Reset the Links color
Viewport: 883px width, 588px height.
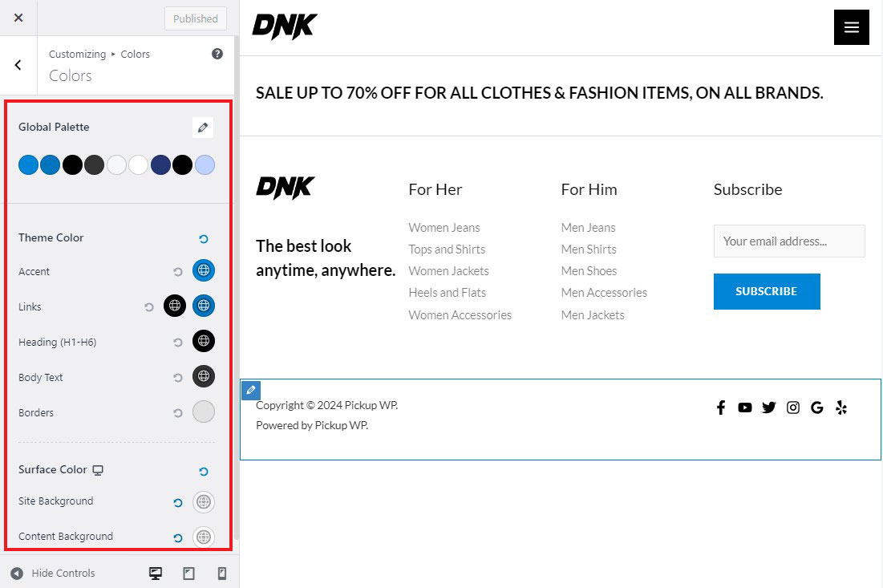[148, 307]
